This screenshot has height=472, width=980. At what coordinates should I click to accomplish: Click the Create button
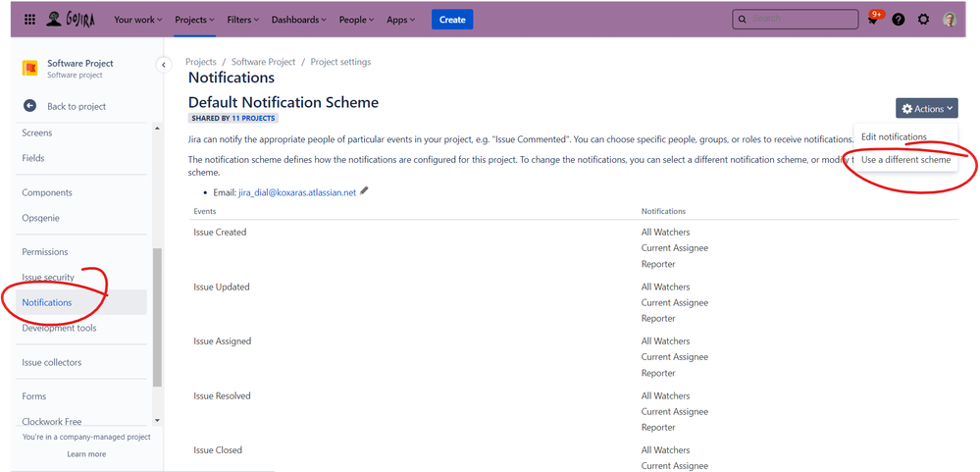tap(452, 20)
